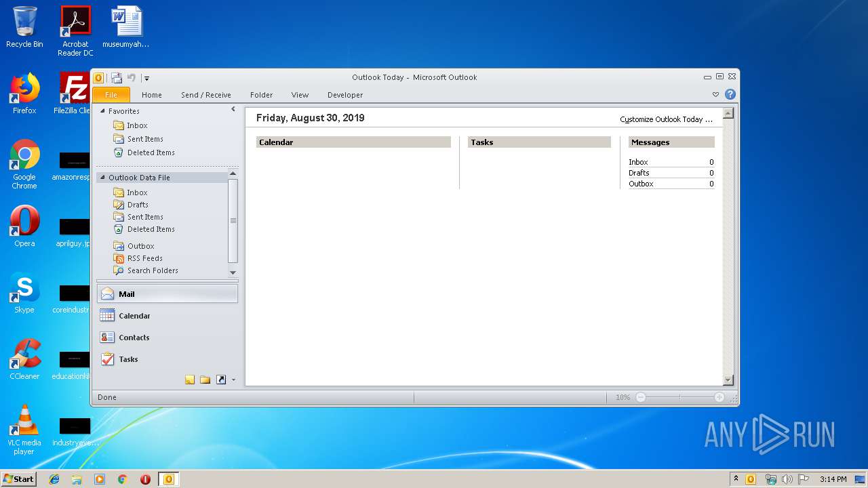The image size is (868, 488).
Task: Click the Tasks section header
Action: click(539, 142)
